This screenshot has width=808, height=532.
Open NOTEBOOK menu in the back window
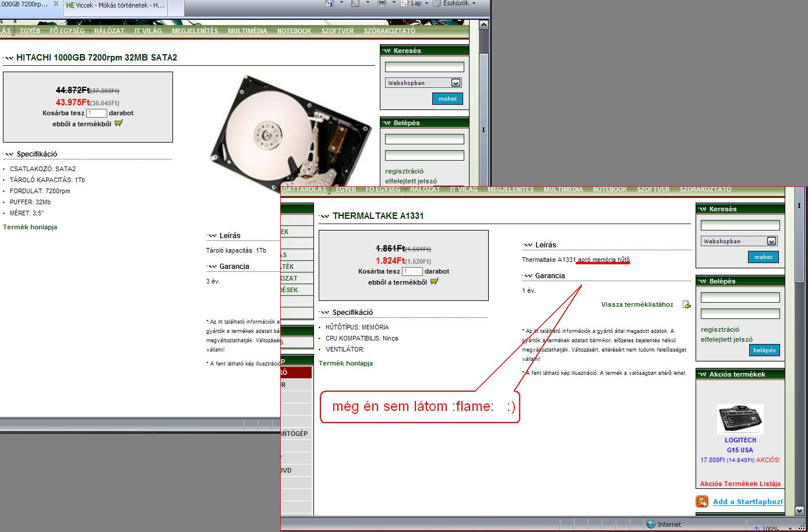[x=294, y=31]
